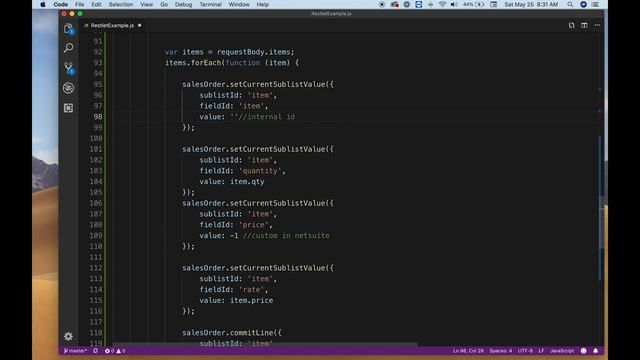Open the Apple menu

(x=43, y=4)
